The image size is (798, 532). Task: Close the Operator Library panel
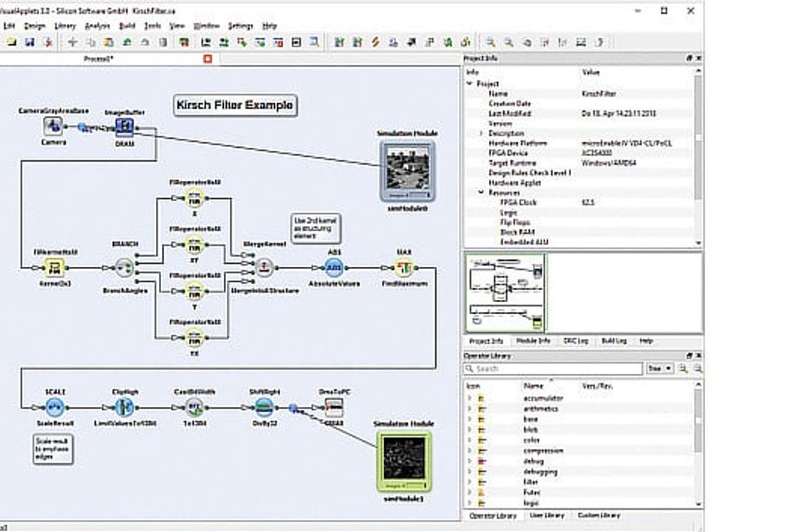point(698,356)
